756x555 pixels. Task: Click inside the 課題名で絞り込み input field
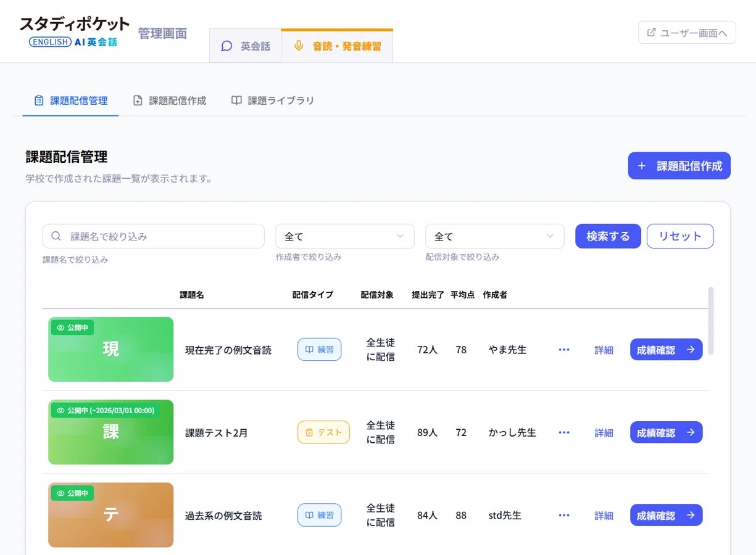[x=154, y=236]
